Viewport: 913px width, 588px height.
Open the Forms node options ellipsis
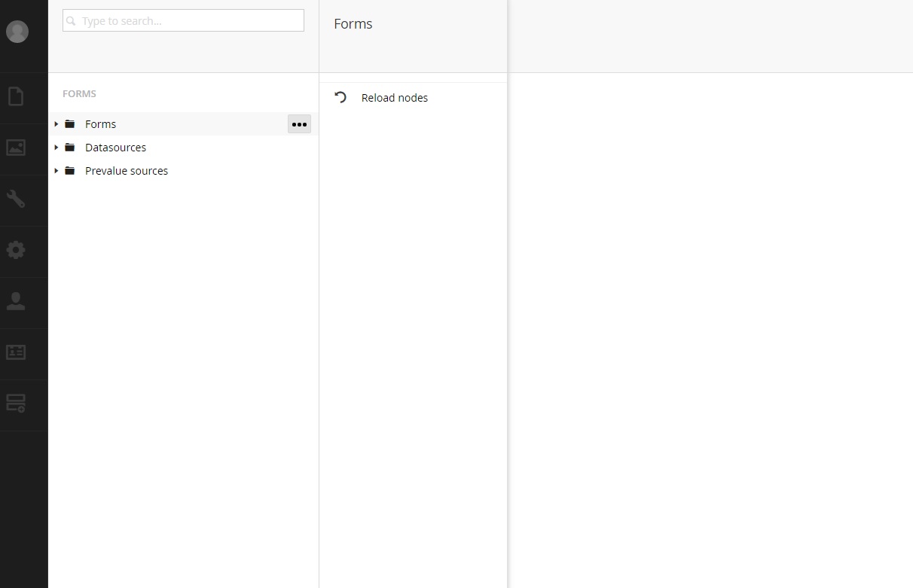(x=299, y=124)
